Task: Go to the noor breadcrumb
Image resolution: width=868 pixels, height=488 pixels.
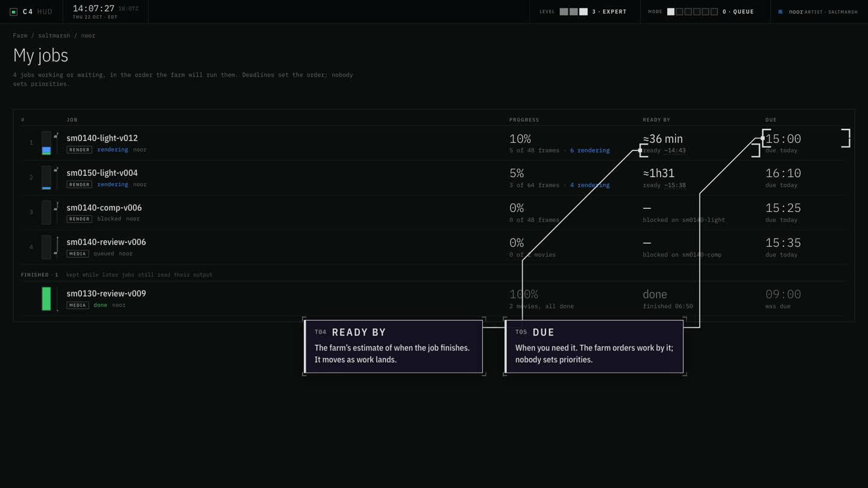Action: pos(89,36)
